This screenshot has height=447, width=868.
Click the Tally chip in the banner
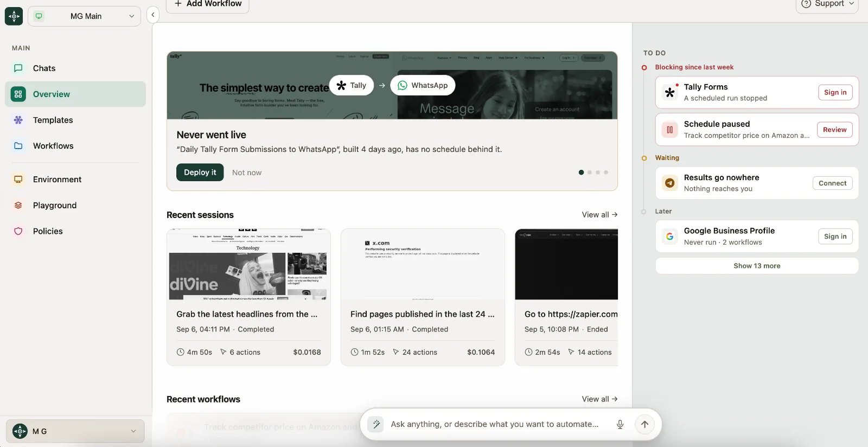(x=352, y=85)
